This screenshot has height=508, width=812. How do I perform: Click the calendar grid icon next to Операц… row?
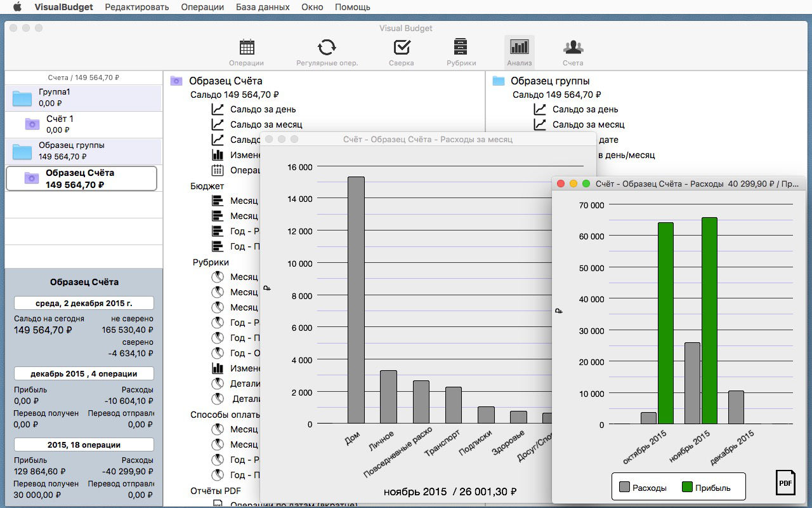coord(218,170)
